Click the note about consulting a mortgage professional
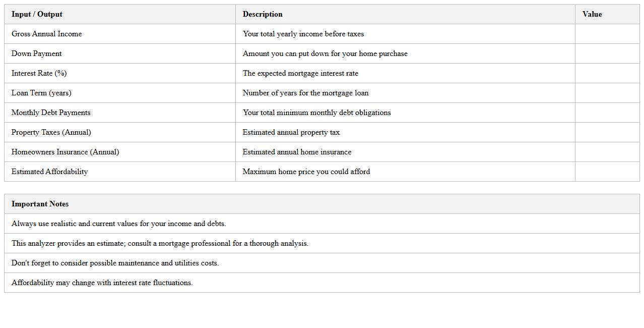Image resolution: width=644 pixels, height=328 pixels. 160,243
